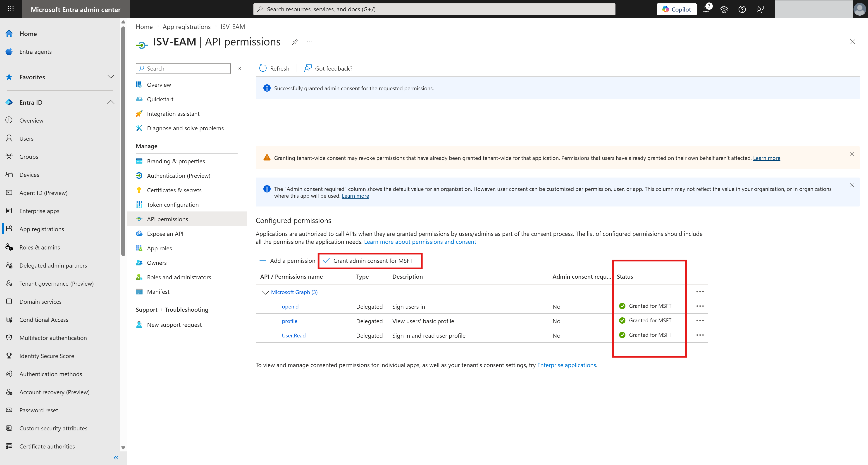This screenshot has width=868, height=465.
Task: Open the Enterprise applications link
Action: point(566,365)
